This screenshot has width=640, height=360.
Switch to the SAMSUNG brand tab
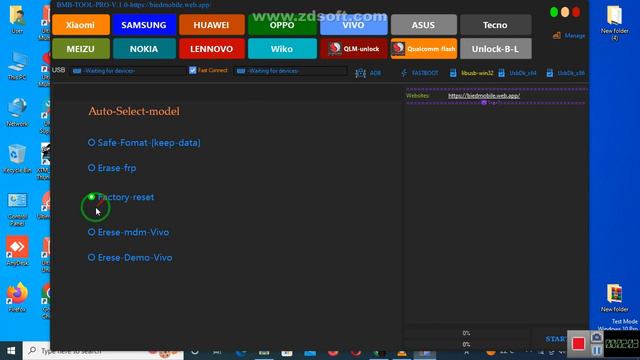[x=144, y=24]
